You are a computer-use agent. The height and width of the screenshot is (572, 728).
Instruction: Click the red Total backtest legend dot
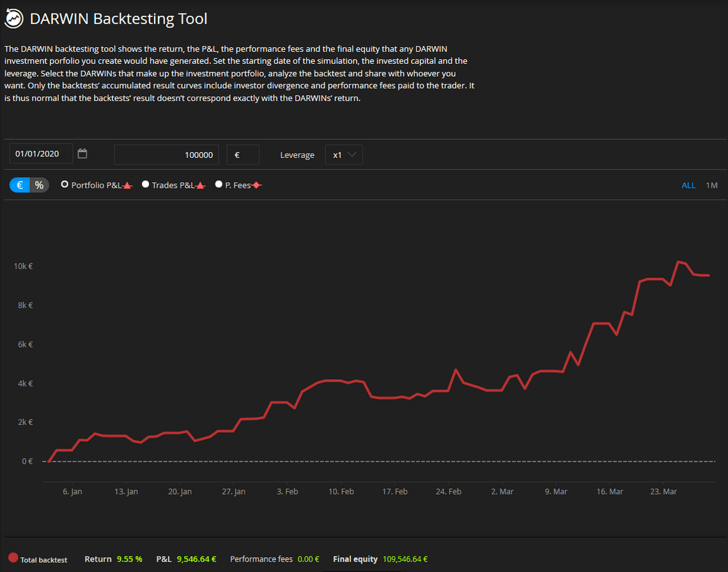pos(13,557)
